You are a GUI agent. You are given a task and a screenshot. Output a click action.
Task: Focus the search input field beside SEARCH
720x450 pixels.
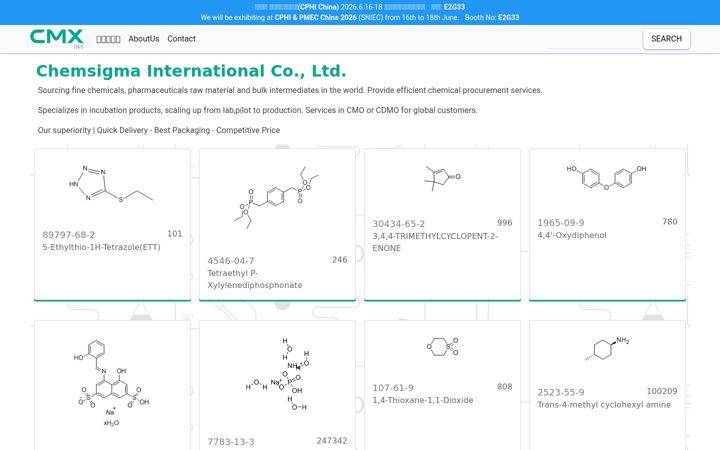tap(594, 41)
